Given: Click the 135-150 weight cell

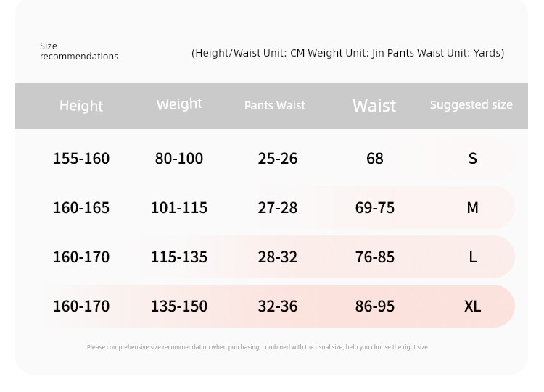Looking at the screenshot, I should pyautogui.click(x=179, y=306).
